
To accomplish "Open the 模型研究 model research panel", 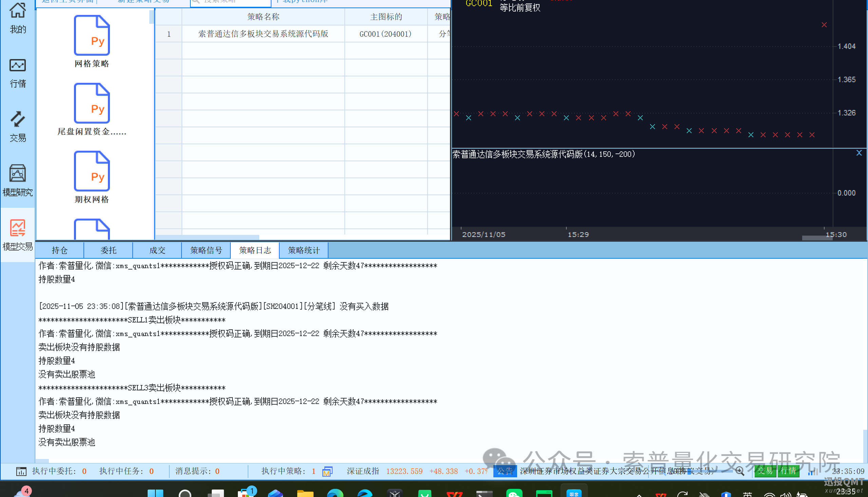I will pos(17,181).
